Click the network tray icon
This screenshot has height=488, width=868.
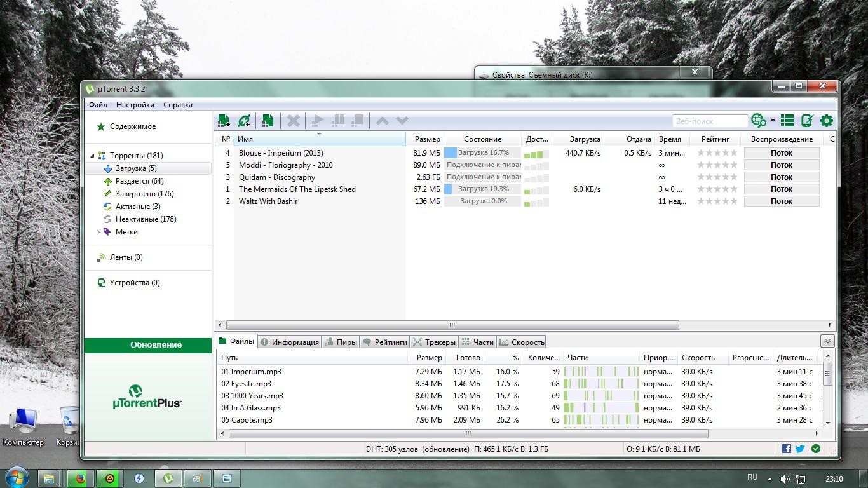(801, 479)
